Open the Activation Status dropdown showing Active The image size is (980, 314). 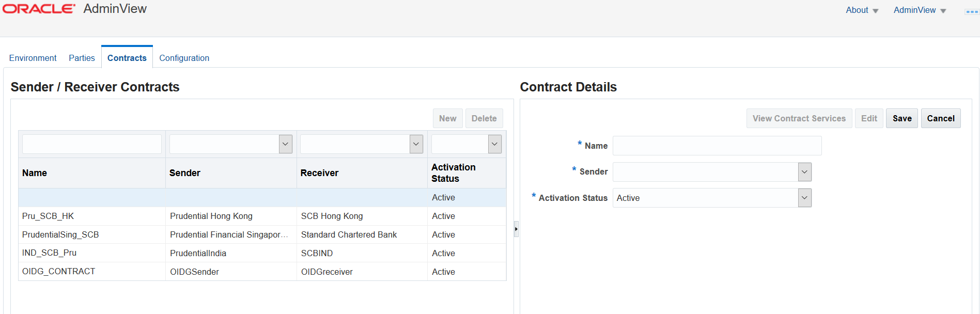click(x=804, y=197)
